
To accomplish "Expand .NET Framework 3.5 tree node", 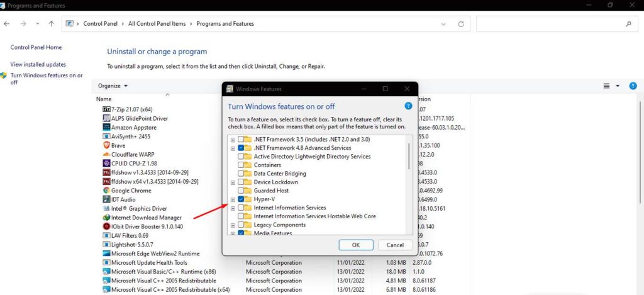I will [233, 140].
